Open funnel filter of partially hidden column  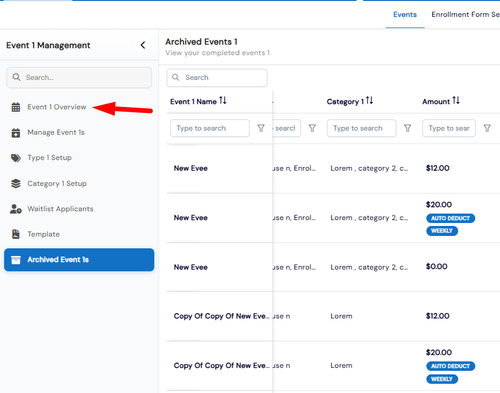[312, 128]
